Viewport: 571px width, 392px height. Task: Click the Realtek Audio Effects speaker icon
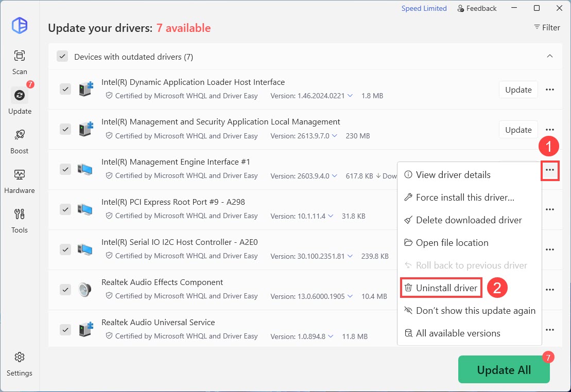click(x=85, y=290)
